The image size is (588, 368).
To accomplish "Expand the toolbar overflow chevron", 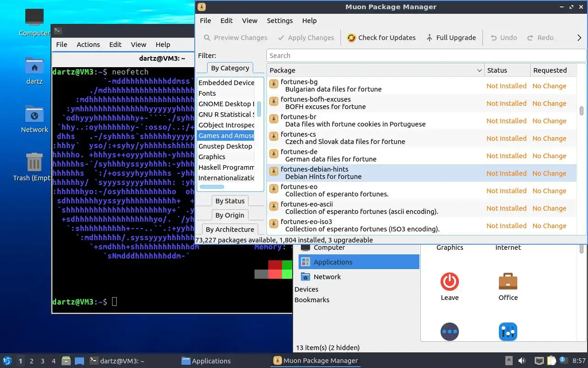I will (579, 38).
